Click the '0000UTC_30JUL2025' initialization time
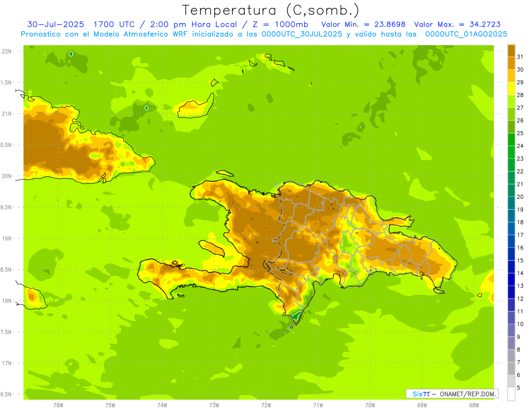 [x=302, y=34]
